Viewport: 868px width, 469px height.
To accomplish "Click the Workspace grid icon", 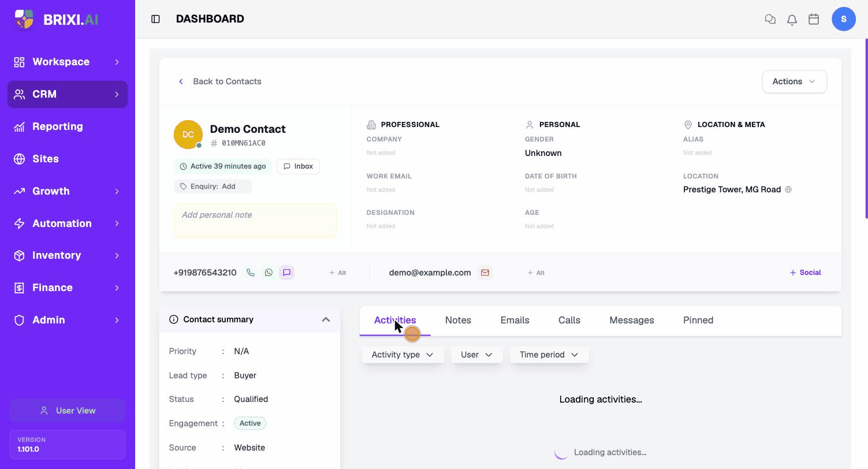I will pyautogui.click(x=19, y=62).
